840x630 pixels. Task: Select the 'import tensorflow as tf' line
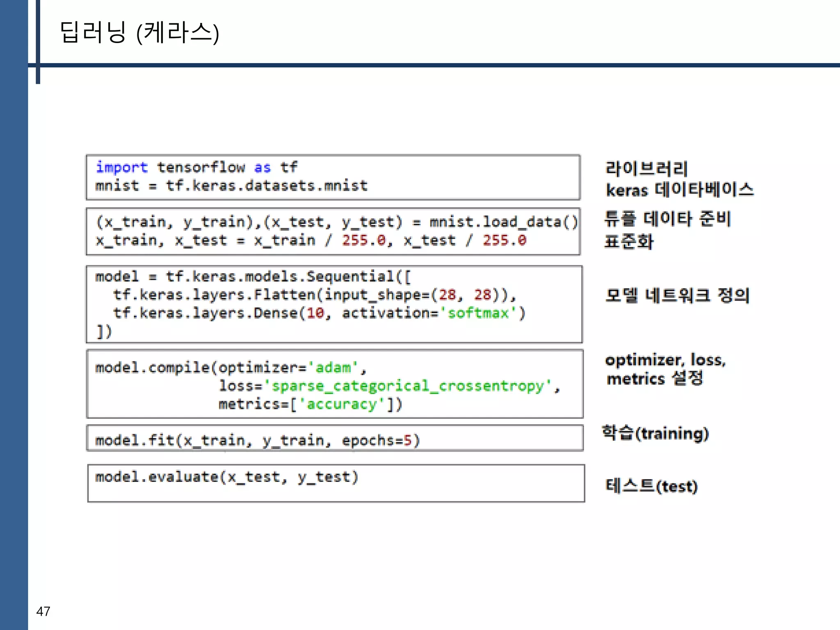pos(196,167)
